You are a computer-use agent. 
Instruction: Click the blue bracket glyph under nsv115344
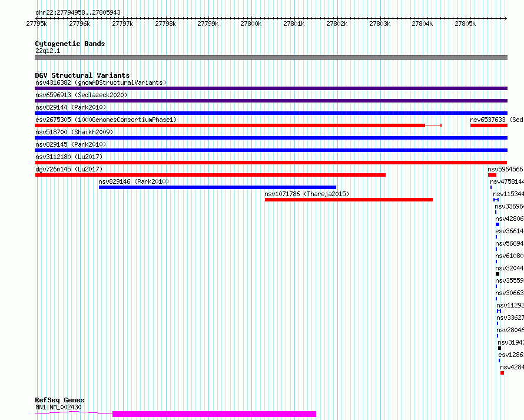click(x=496, y=200)
